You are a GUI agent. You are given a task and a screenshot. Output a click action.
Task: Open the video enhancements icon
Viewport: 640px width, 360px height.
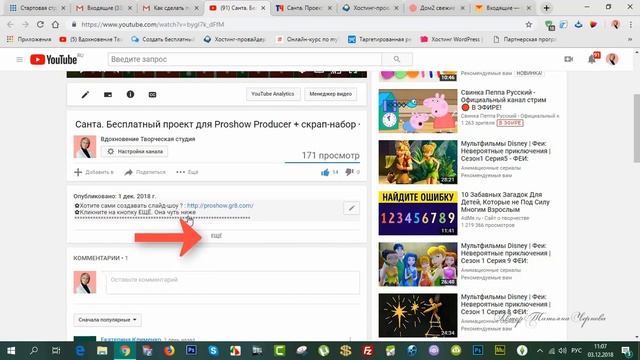(x=108, y=94)
